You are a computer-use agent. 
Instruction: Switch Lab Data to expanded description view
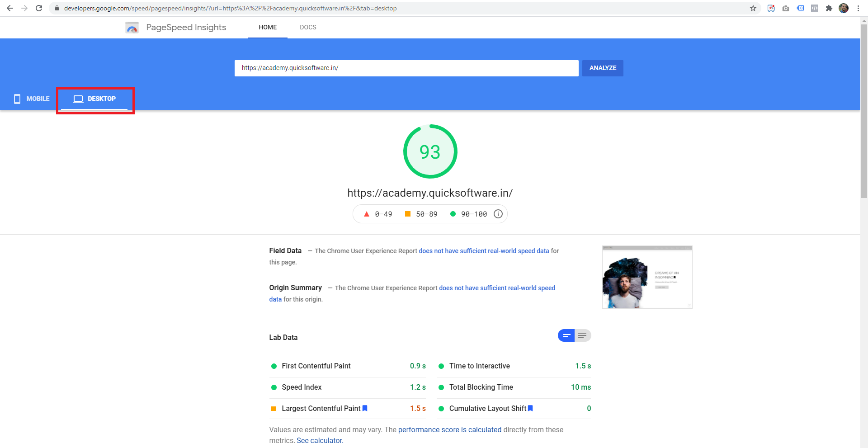[x=583, y=335]
